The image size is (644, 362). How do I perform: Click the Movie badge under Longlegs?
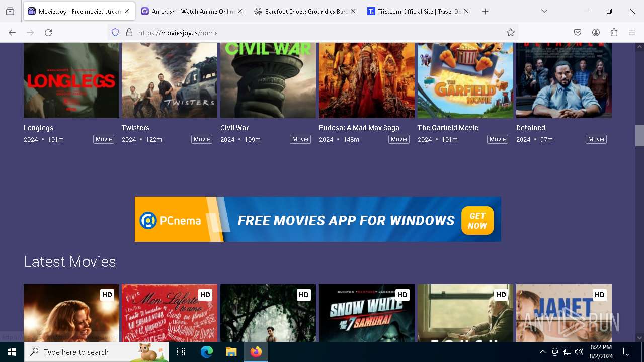[104, 139]
